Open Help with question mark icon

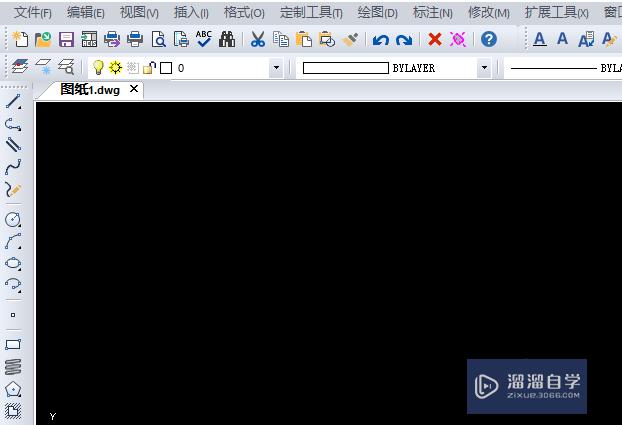489,39
